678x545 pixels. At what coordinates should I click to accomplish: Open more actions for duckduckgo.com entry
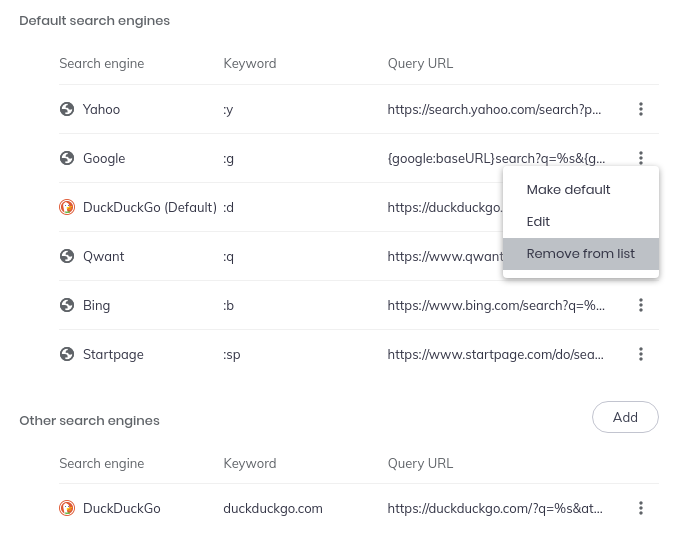(x=641, y=508)
